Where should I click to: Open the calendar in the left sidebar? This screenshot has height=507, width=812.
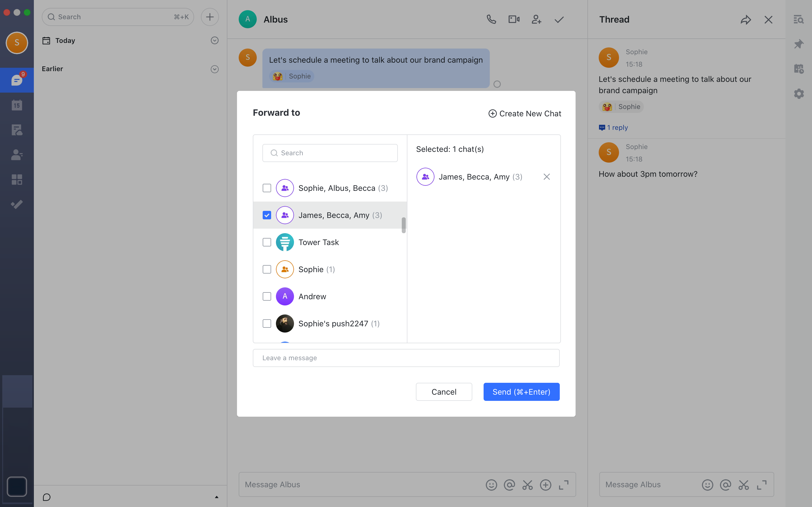click(x=17, y=105)
